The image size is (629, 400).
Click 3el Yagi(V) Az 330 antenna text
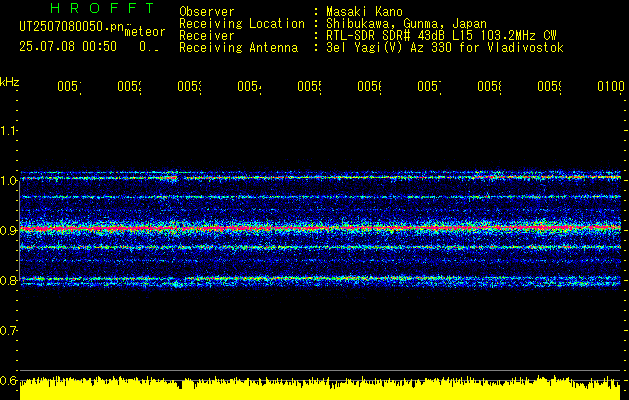coord(445,48)
